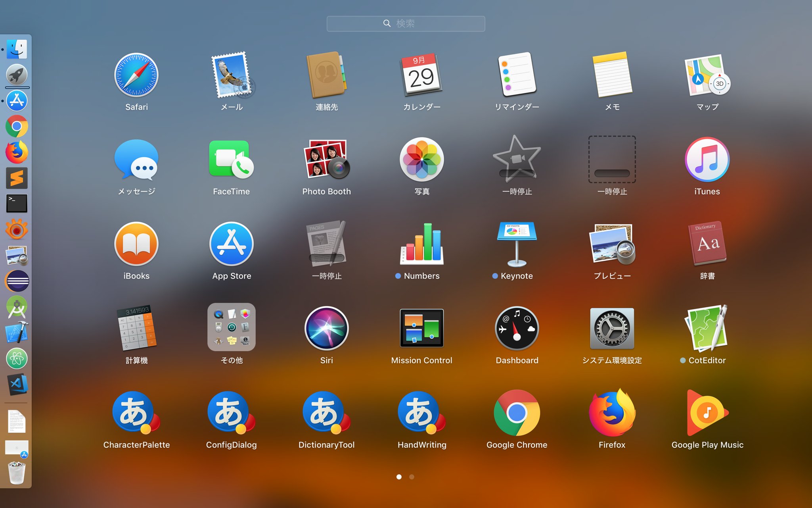Screen dimensions: 812x508
Task: Launch FaceTime app
Action: (x=231, y=160)
